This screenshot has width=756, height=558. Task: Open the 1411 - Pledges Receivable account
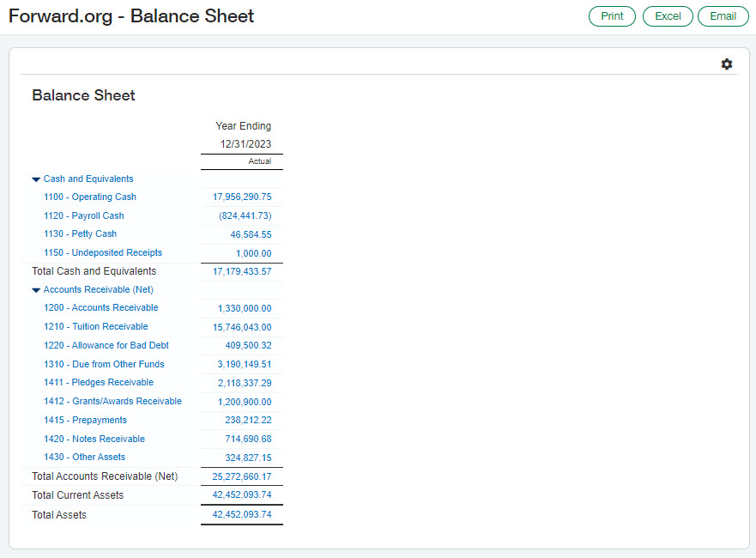click(x=99, y=383)
